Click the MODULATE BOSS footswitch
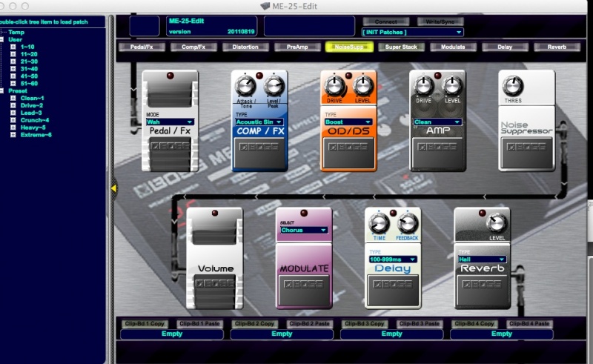This screenshot has height=364, width=593. (304, 291)
